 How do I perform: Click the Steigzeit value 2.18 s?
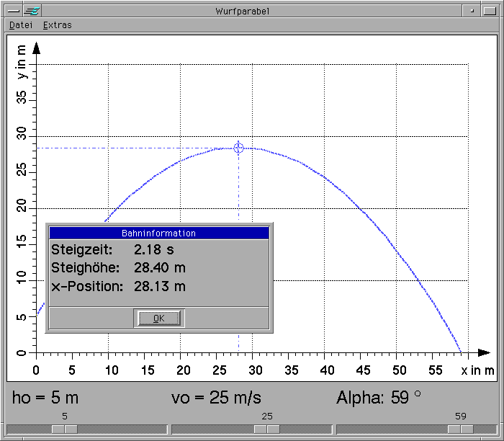154,250
